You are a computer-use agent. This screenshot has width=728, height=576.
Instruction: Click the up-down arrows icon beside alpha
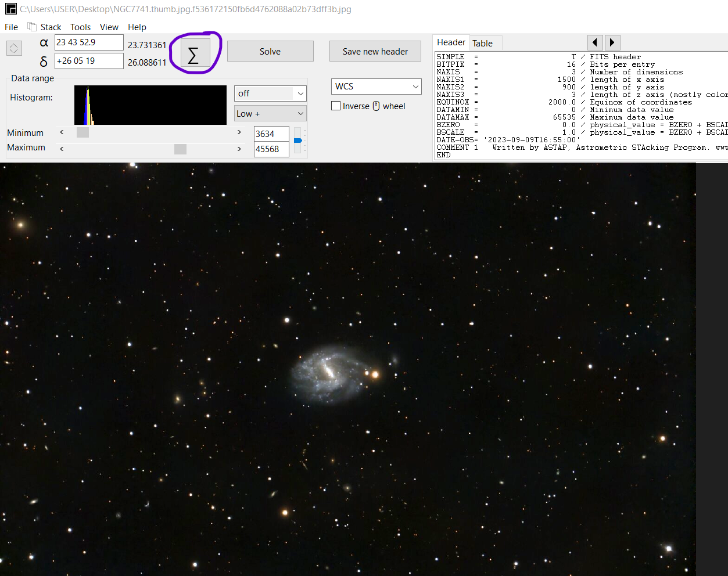pyautogui.click(x=15, y=48)
